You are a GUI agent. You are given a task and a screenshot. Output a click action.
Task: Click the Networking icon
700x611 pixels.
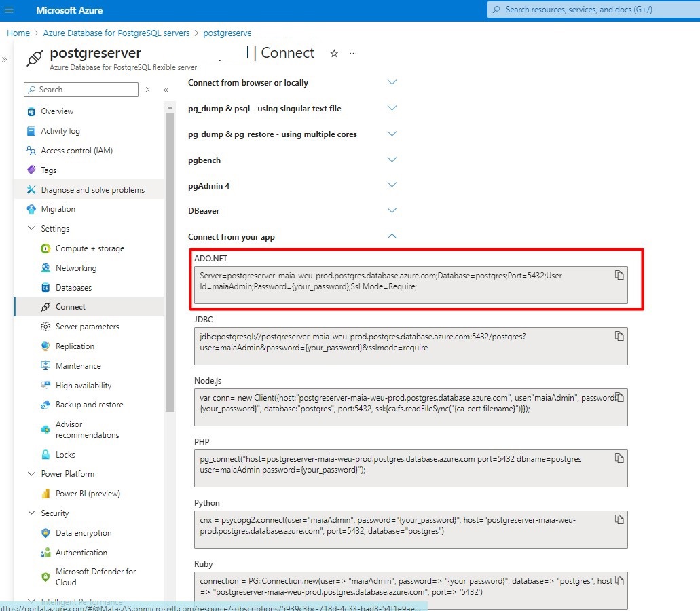pyautogui.click(x=45, y=267)
